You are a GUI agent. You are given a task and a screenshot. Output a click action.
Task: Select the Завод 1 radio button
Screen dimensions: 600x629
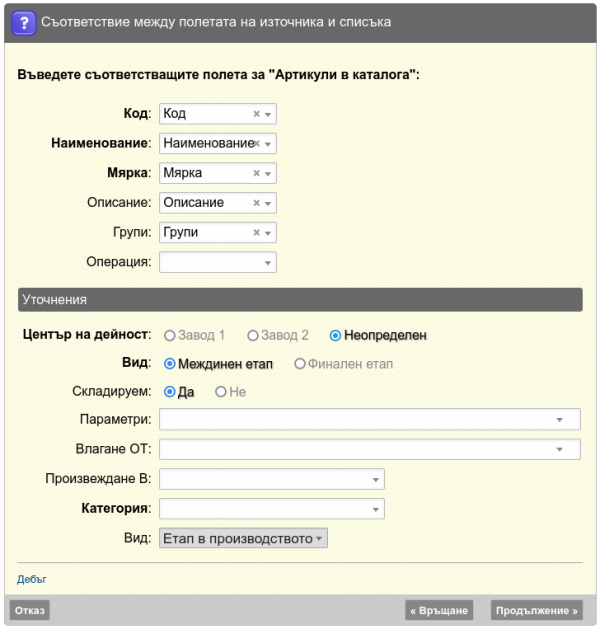[170, 335]
